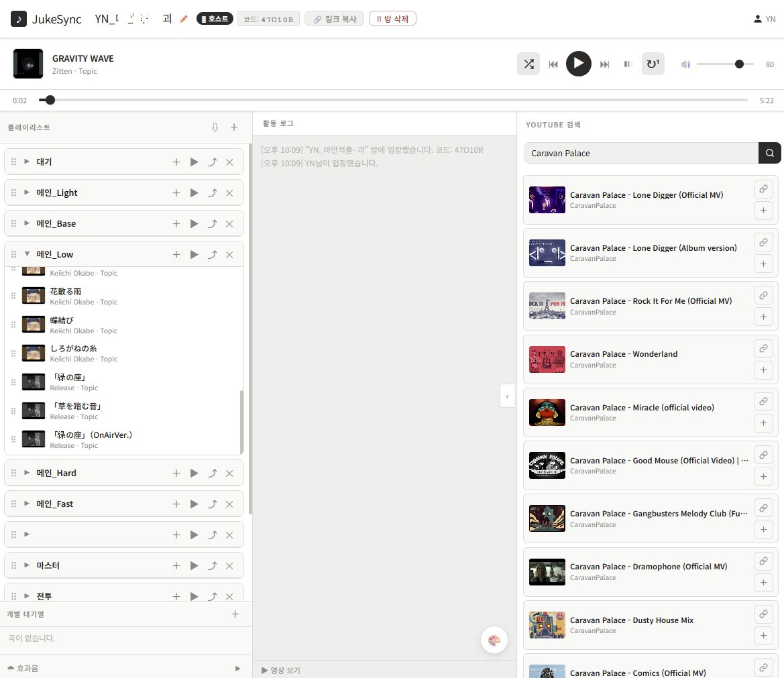Mute the volume speaker icon
784x678 pixels.
click(685, 64)
